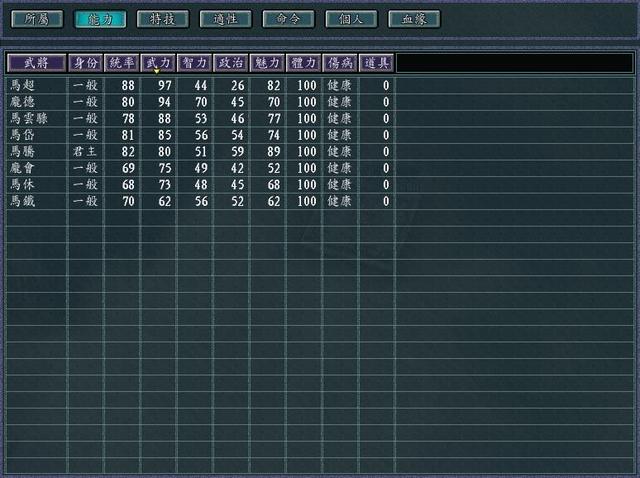
Task: Click 馬超's 政治 value 26
Action: click(x=237, y=85)
